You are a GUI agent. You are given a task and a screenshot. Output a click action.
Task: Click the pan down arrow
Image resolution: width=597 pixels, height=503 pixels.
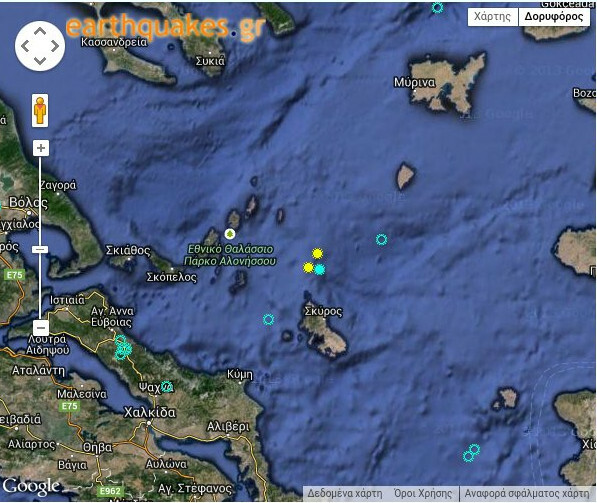[40, 61]
